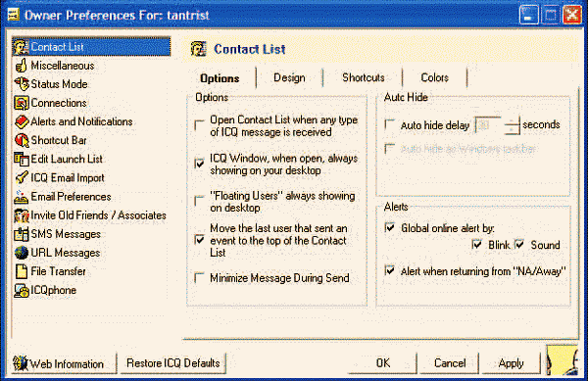Switch to the Design tab
This screenshot has width=588, height=381.
click(x=289, y=78)
